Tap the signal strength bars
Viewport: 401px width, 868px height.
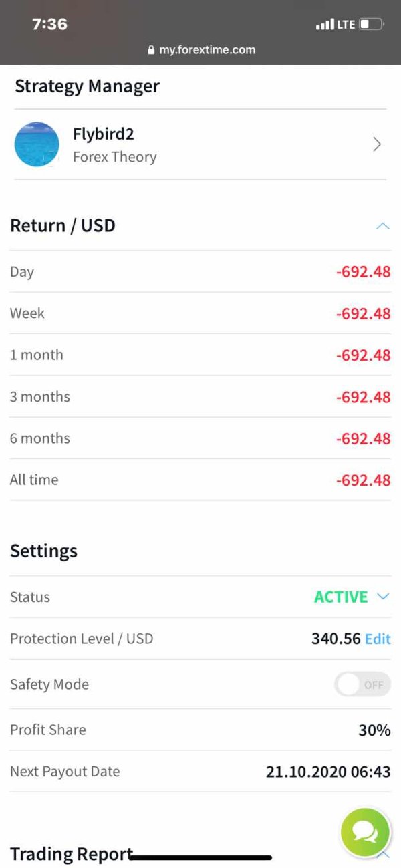pyautogui.click(x=325, y=25)
